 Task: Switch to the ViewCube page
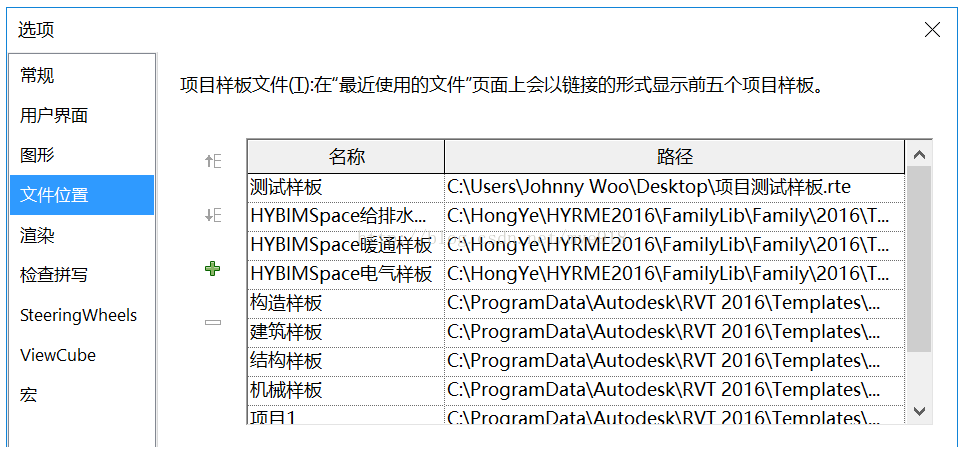pos(82,355)
